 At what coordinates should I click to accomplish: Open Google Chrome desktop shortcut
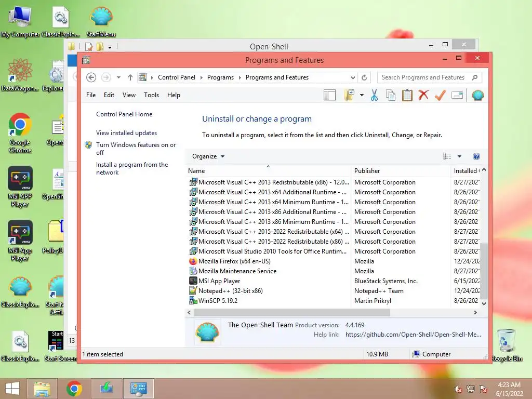point(20,133)
